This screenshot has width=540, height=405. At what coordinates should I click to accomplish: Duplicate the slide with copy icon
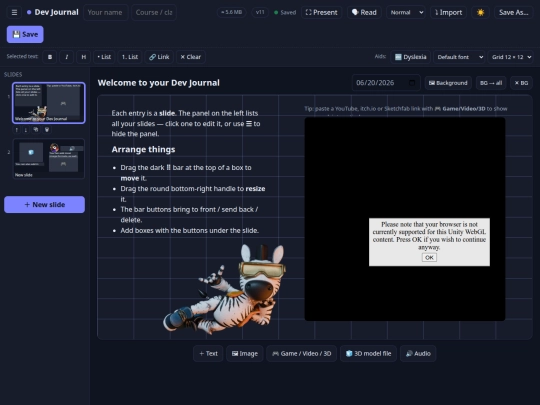point(36,129)
